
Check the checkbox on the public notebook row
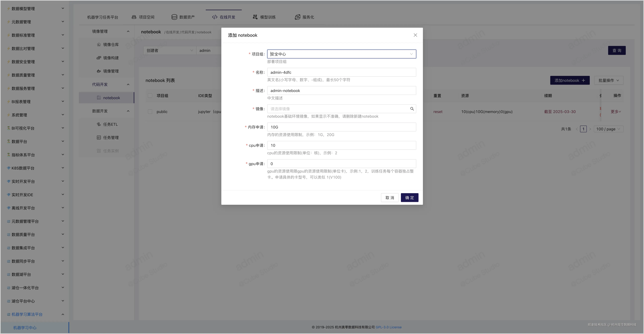(150, 112)
